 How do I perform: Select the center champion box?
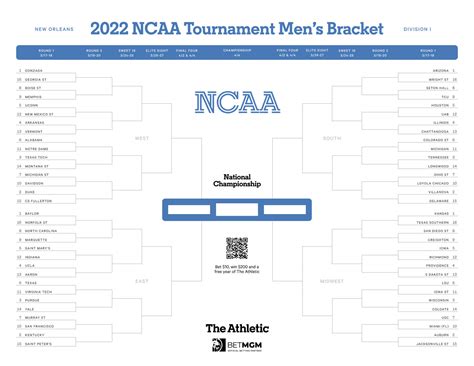[x=237, y=210]
